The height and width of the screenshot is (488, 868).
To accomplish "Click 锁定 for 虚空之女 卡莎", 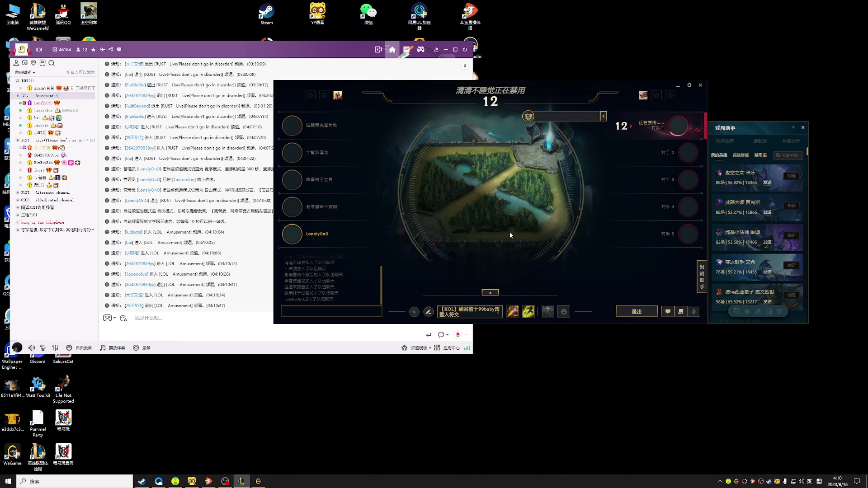I will (792, 176).
